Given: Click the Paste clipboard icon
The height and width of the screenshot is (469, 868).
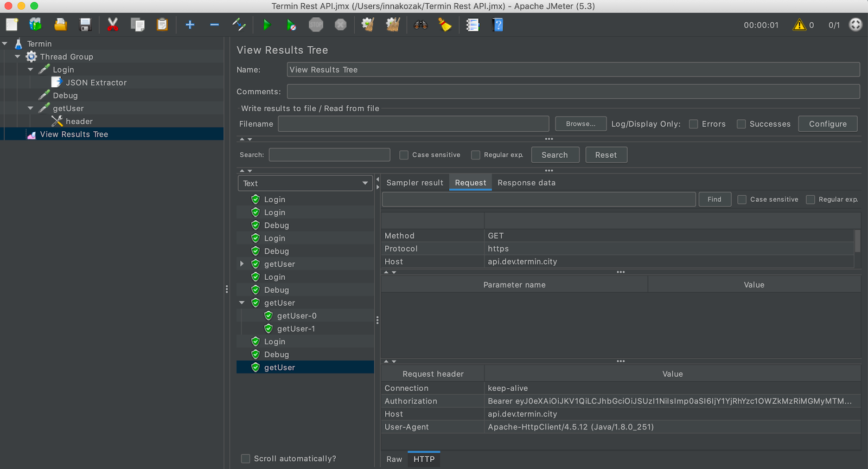Looking at the screenshot, I should point(162,24).
